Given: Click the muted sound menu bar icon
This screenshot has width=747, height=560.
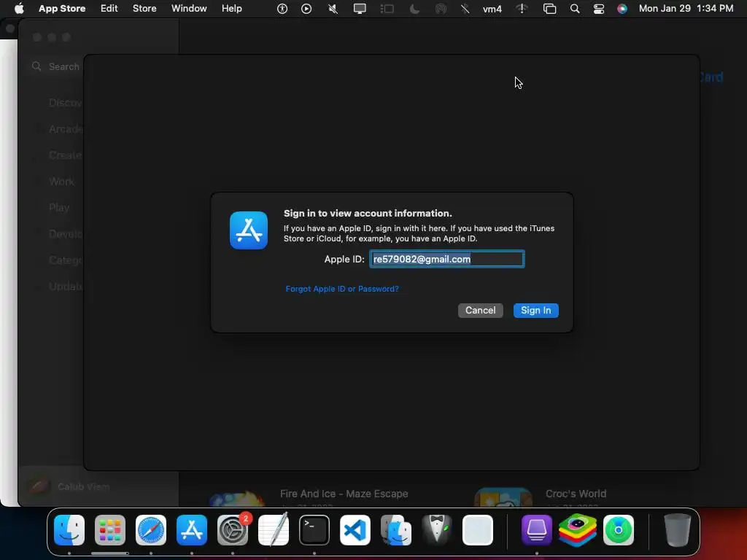Looking at the screenshot, I should point(333,9).
